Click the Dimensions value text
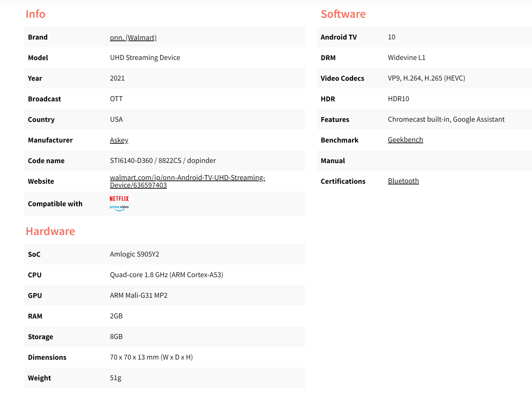The height and width of the screenshot is (393, 532). pos(151,357)
